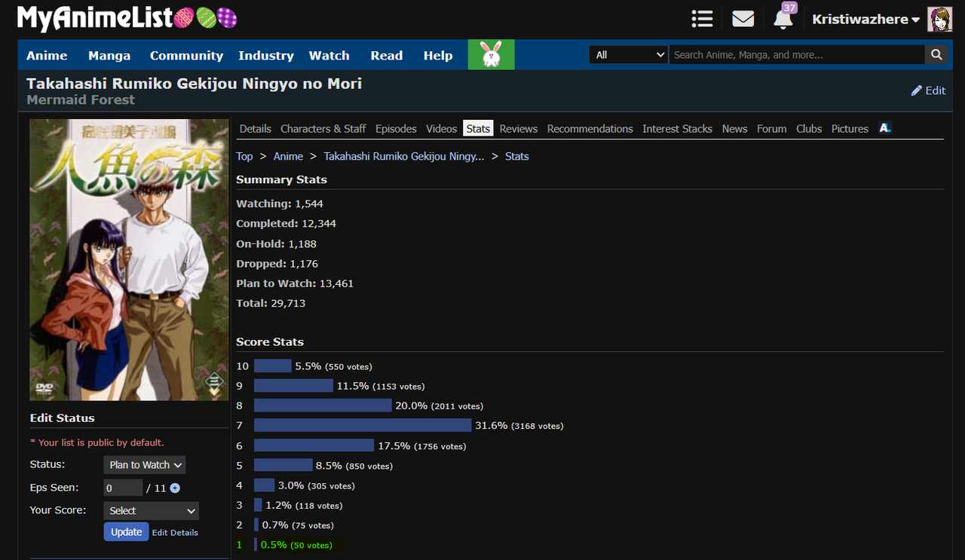This screenshot has width=965, height=560.
Task: Click the Eps Seen input field
Action: tap(123, 488)
